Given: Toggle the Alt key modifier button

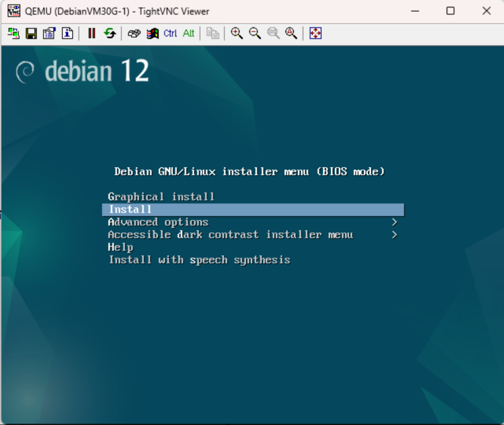Looking at the screenshot, I should (x=189, y=33).
